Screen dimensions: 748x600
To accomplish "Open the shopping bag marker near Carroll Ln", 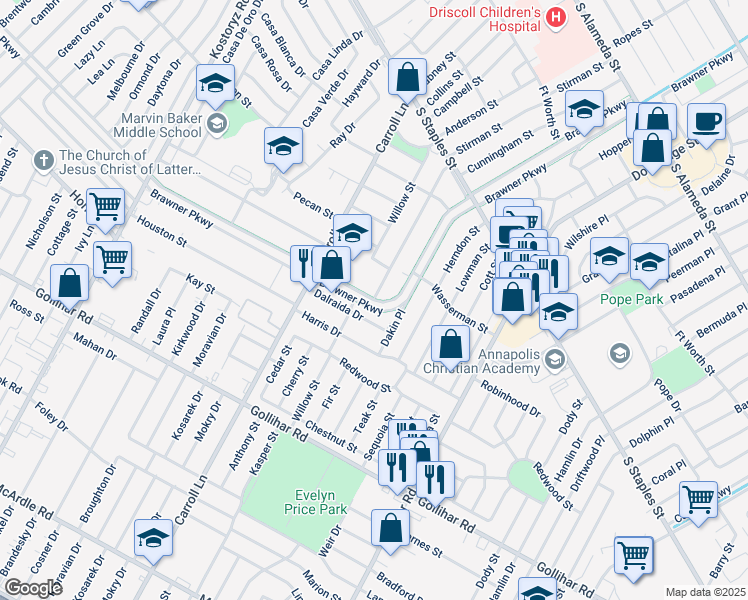I will tap(407, 78).
